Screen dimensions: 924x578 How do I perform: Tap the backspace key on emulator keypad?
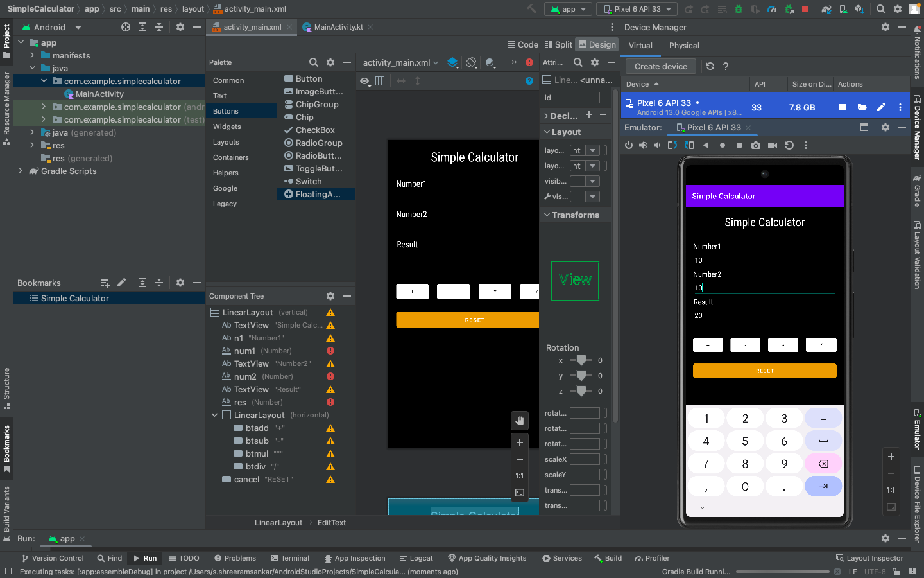pos(823,464)
